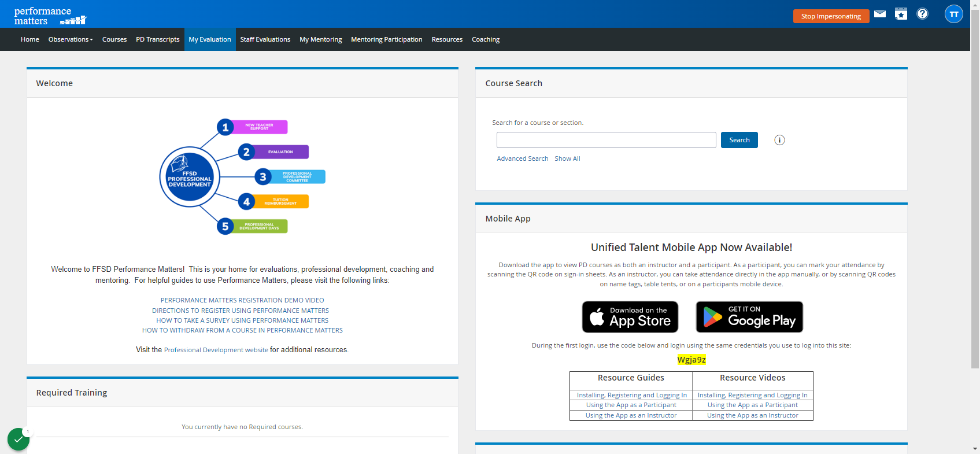The height and width of the screenshot is (454, 980).
Task: Open video: Using the App as a Participant
Action: (x=752, y=405)
